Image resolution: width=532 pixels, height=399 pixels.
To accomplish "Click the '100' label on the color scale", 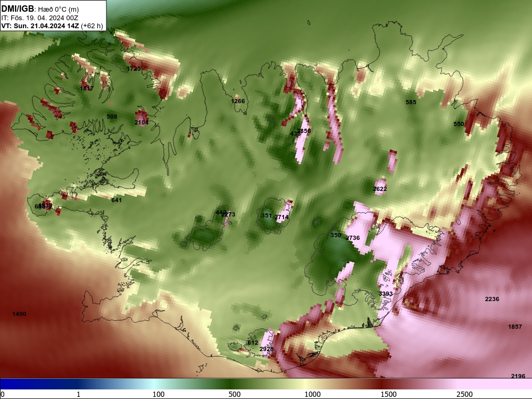I will (x=159, y=394).
